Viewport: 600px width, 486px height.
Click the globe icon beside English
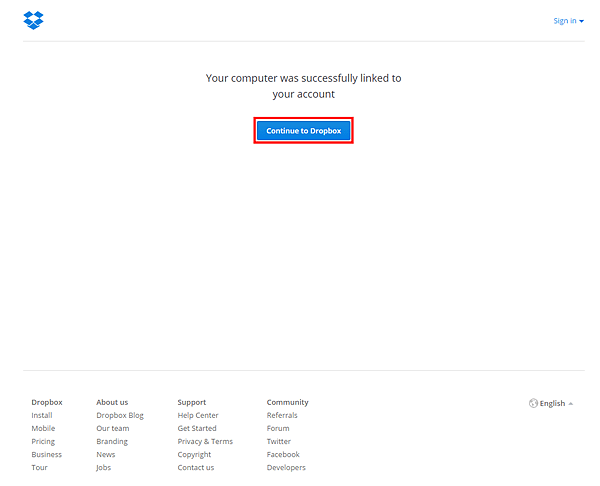click(533, 403)
